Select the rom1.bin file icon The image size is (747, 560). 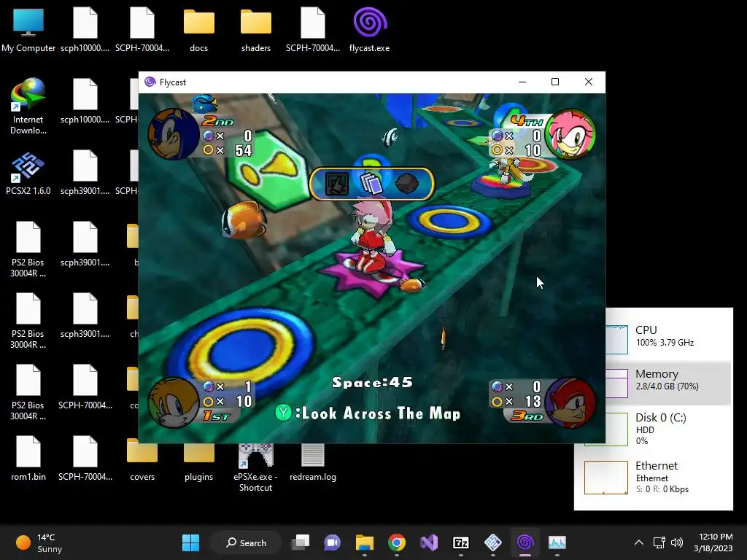coord(28,458)
